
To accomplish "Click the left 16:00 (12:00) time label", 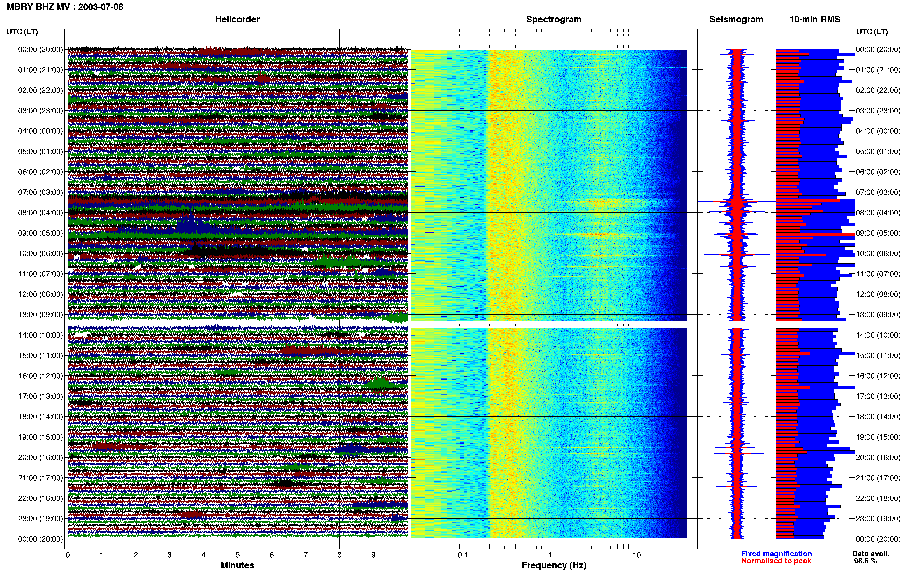I will pyautogui.click(x=41, y=376).
